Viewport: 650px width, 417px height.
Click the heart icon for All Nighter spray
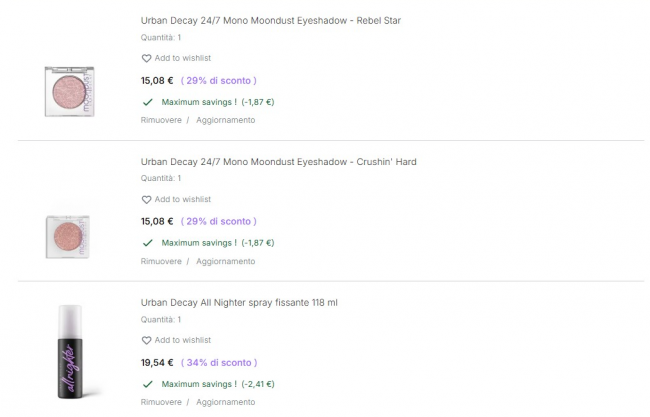(146, 341)
